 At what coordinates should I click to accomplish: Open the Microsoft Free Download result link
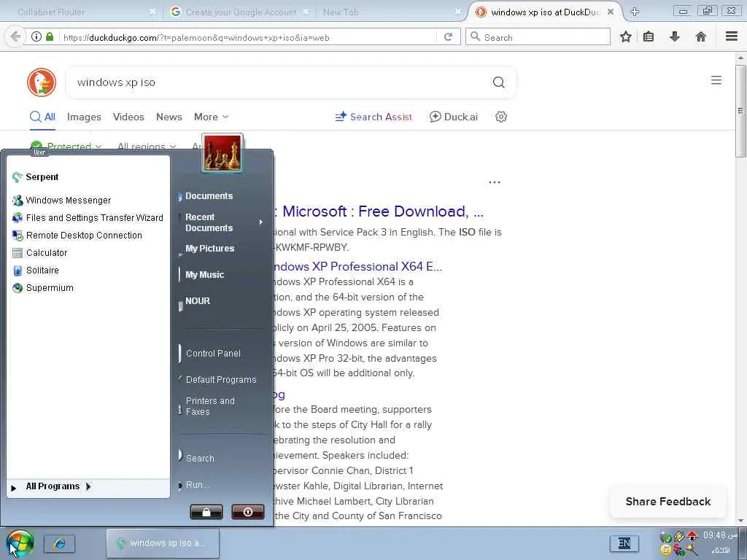(x=379, y=211)
